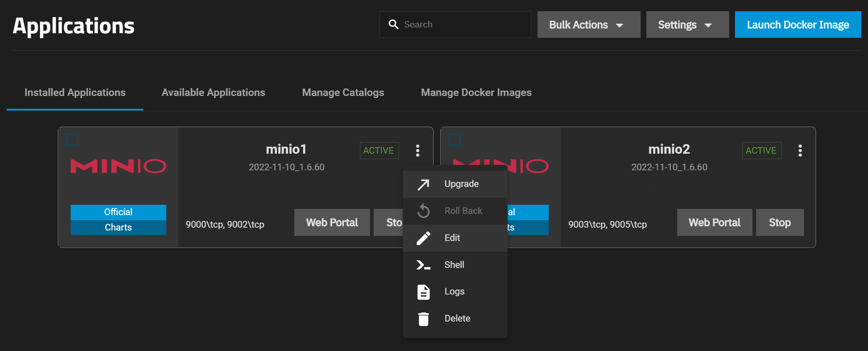
Task: Click Launch Docker Image button
Action: click(798, 25)
